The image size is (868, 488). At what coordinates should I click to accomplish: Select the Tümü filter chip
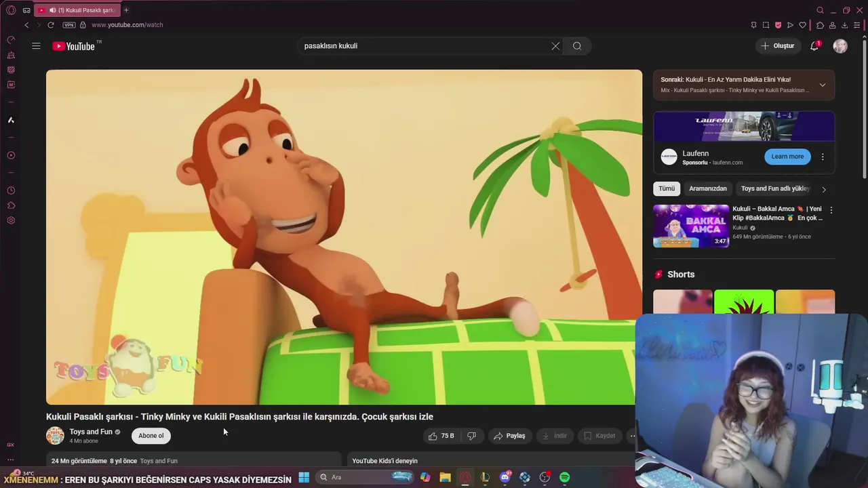[x=667, y=189]
